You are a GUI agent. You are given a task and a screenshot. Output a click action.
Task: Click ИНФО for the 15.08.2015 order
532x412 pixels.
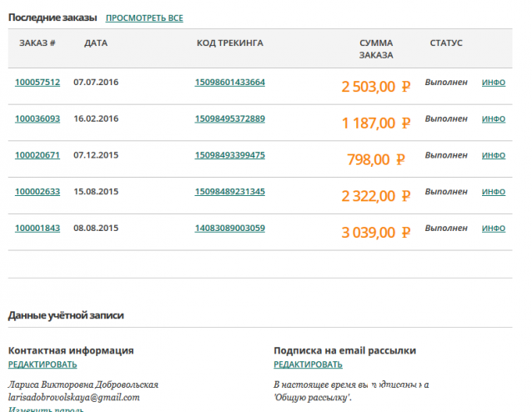494,193
